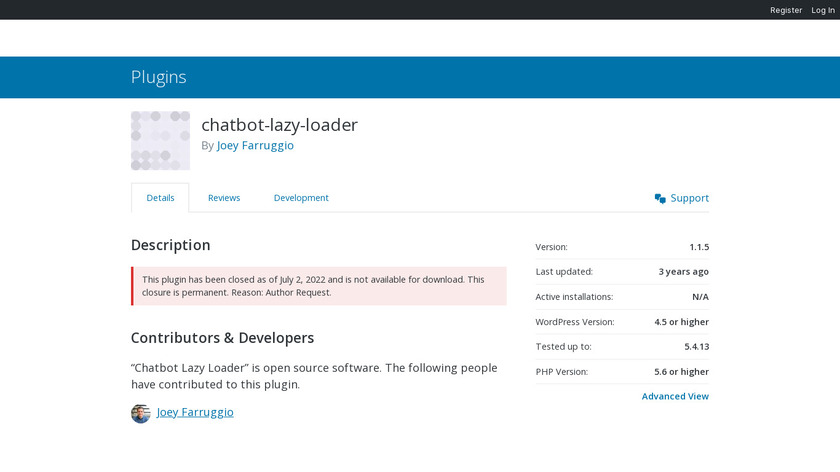Viewport: 840px width, 472px height.
Task: Click PHP Version value 5.6 or higher
Action: tap(681, 372)
